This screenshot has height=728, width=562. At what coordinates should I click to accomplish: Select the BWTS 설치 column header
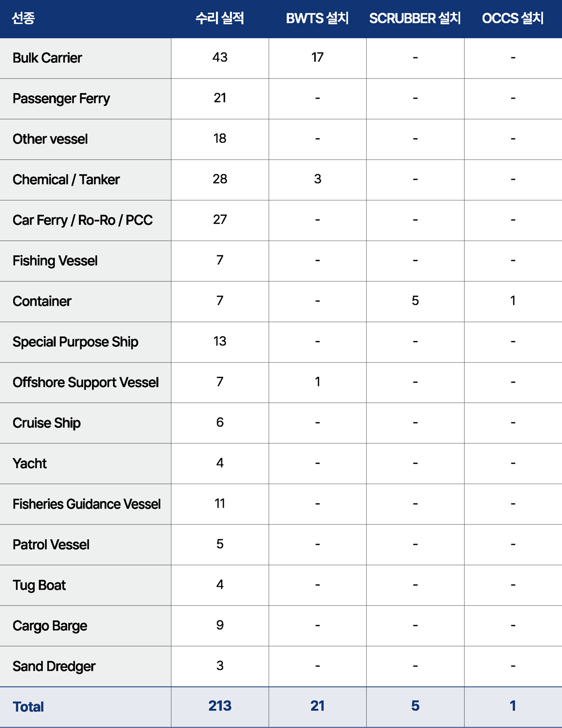(x=317, y=18)
